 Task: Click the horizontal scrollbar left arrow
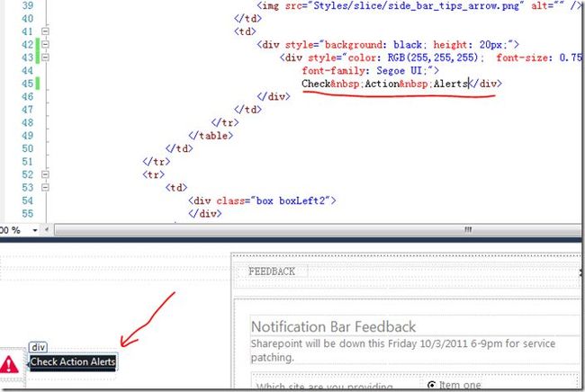pyautogui.click(x=47, y=230)
